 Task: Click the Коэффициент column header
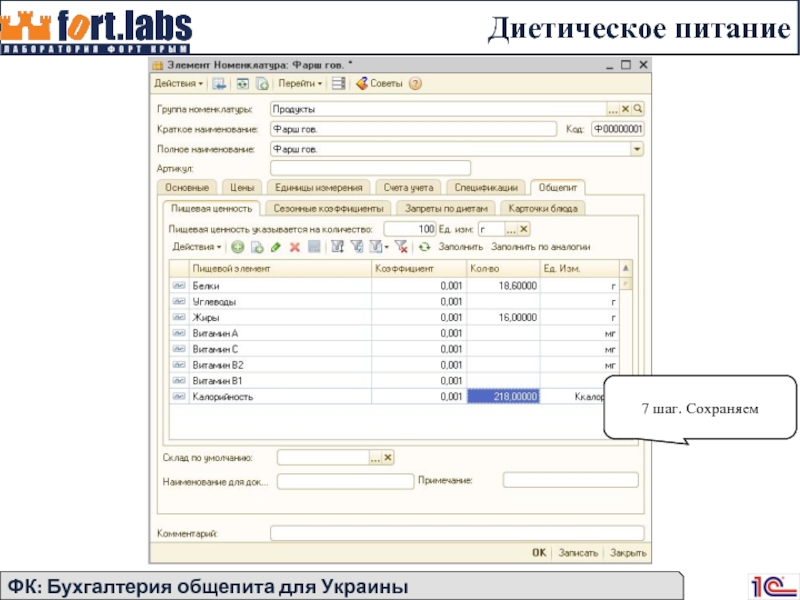click(x=419, y=268)
